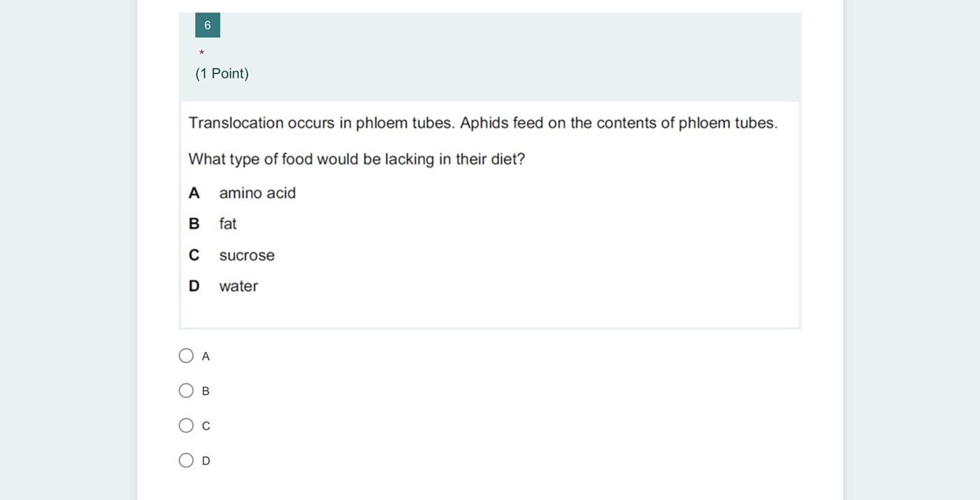The height and width of the screenshot is (500, 980).
Task: Click the label A beside its radio
Action: 206,356
